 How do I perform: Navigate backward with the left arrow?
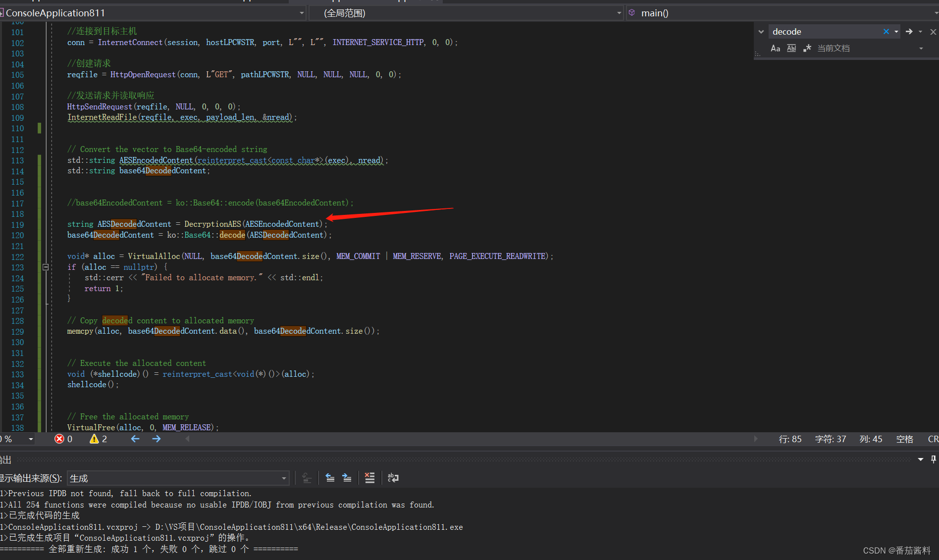[x=135, y=439]
